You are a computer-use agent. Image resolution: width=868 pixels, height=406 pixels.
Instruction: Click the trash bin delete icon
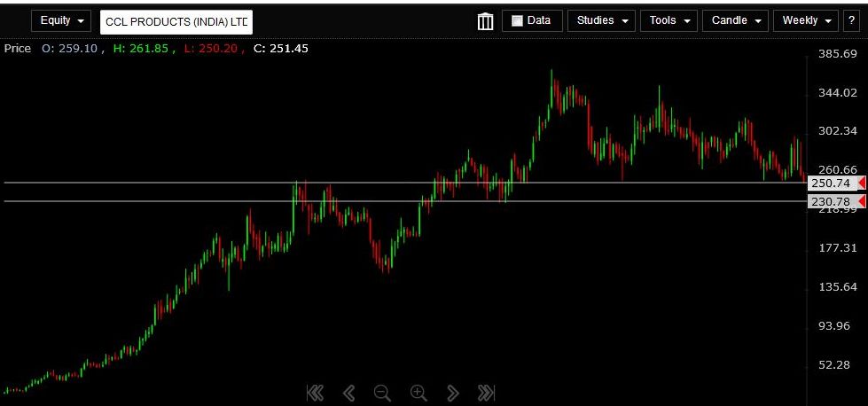(485, 21)
